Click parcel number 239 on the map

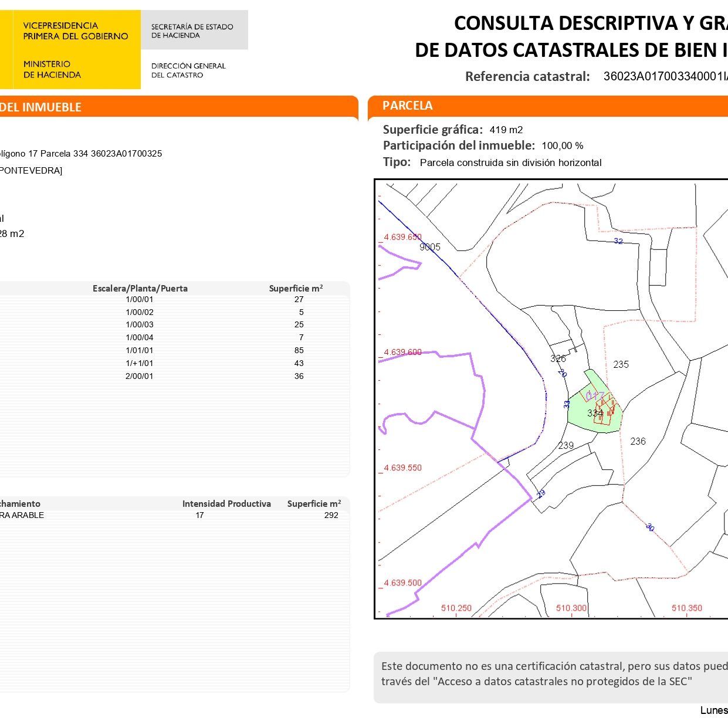pyautogui.click(x=566, y=445)
